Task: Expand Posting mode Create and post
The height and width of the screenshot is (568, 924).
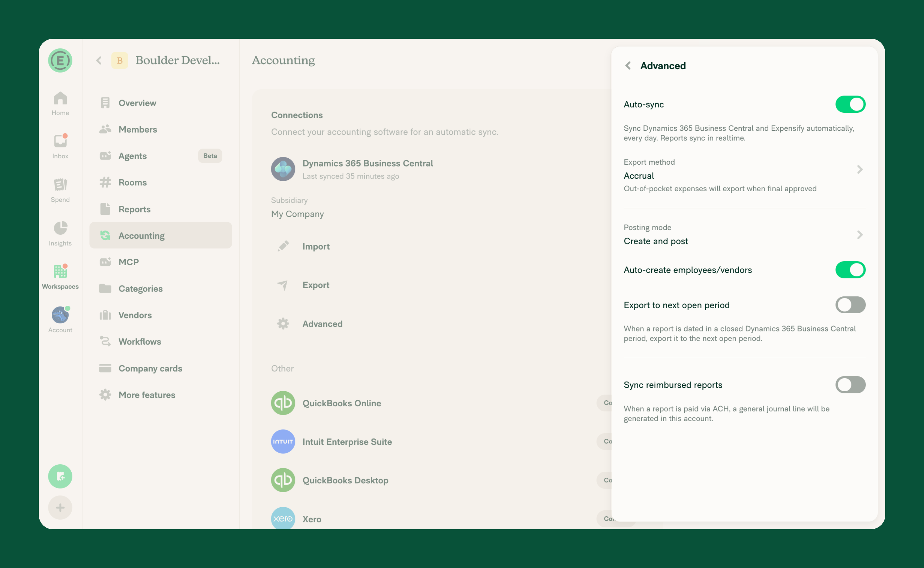Action: (744, 235)
